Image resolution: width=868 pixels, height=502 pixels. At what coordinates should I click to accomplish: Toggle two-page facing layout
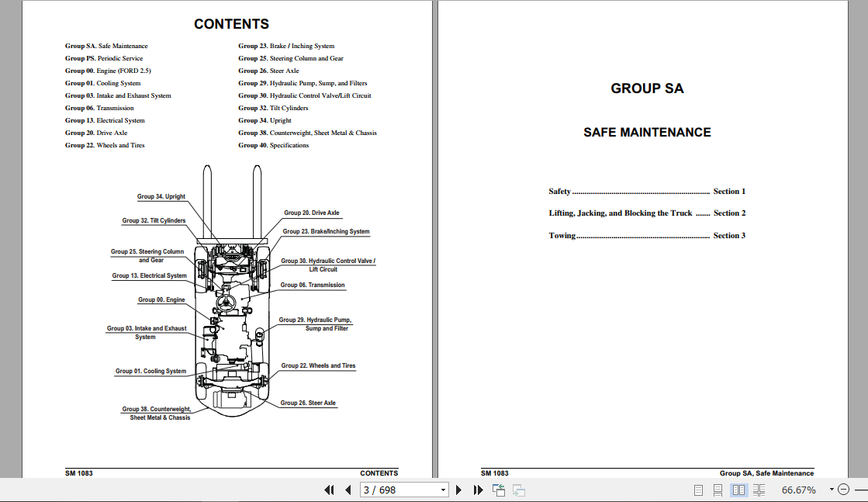(x=738, y=490)
